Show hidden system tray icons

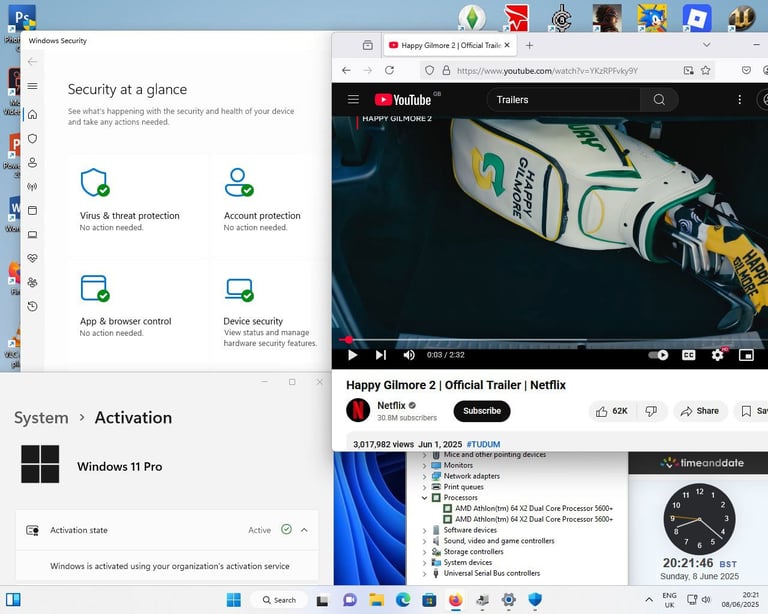(649, 599)
